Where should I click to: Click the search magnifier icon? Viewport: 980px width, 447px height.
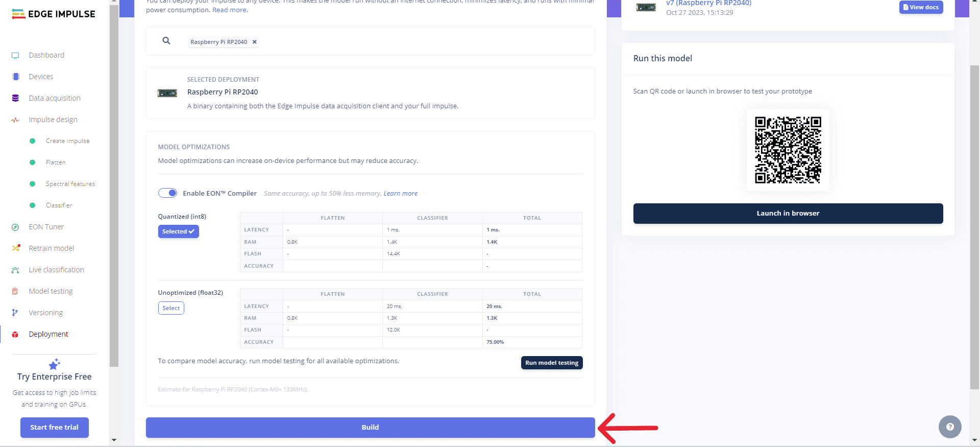(x=166, y=41)
